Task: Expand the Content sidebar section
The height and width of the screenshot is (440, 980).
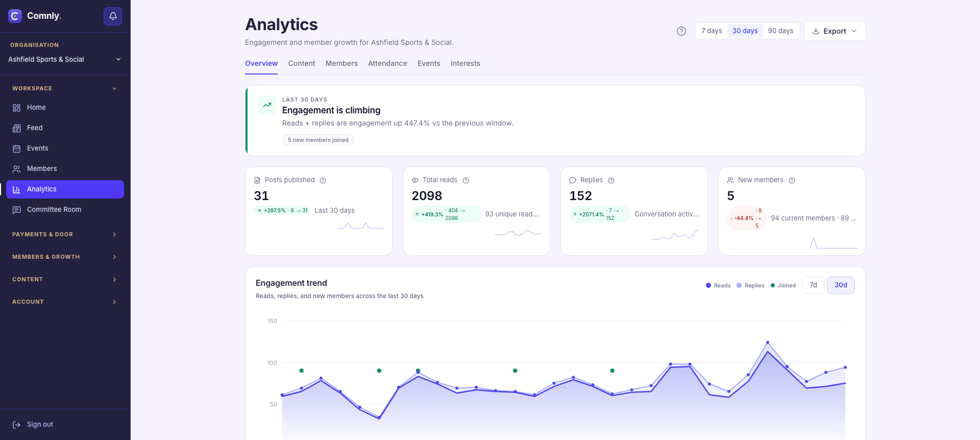Action: pyautogui.click(x=65, y=279)
